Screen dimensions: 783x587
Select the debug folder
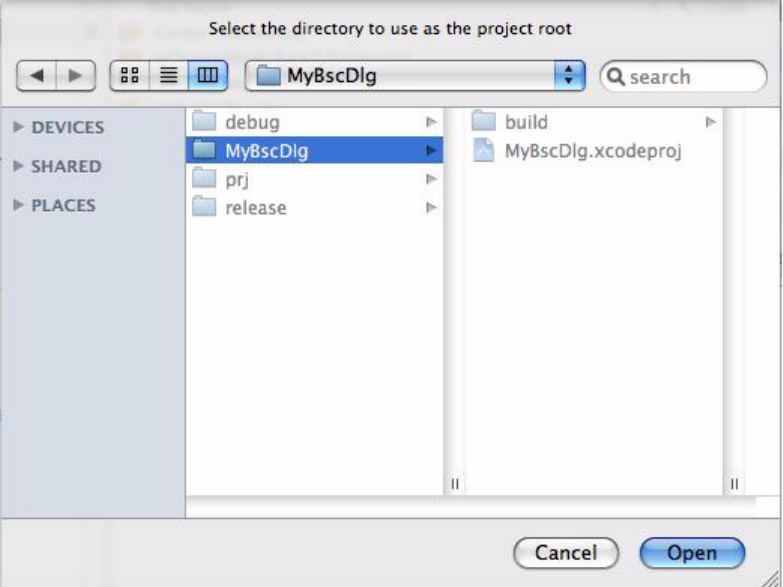click(x=314, y=122)
